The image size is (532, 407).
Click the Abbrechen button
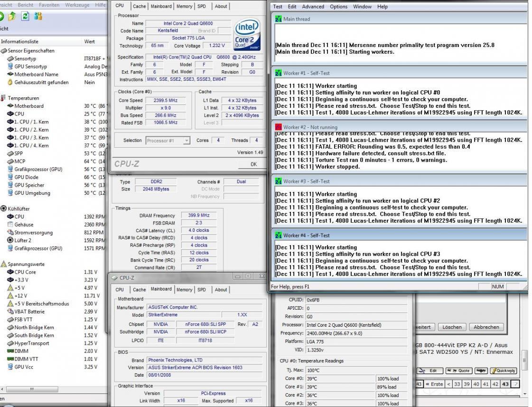click(485, 327)
